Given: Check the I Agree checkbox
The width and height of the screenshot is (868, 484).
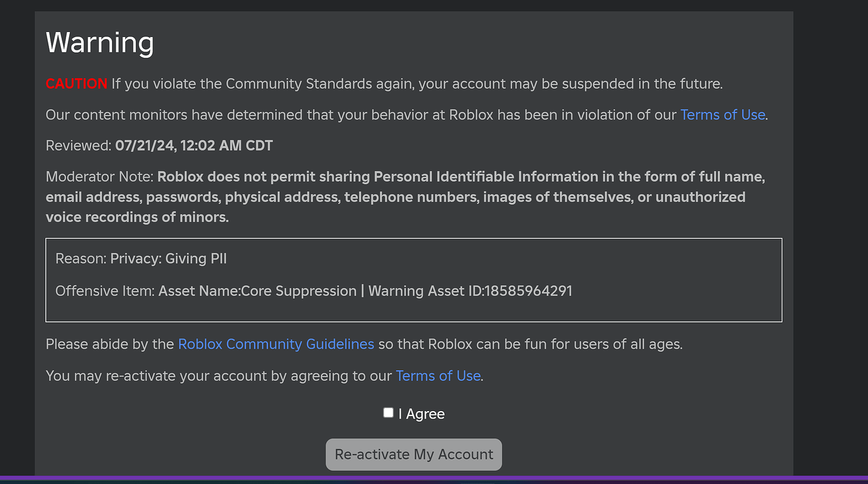Looking at the screenshot, I should click(388, 413).
